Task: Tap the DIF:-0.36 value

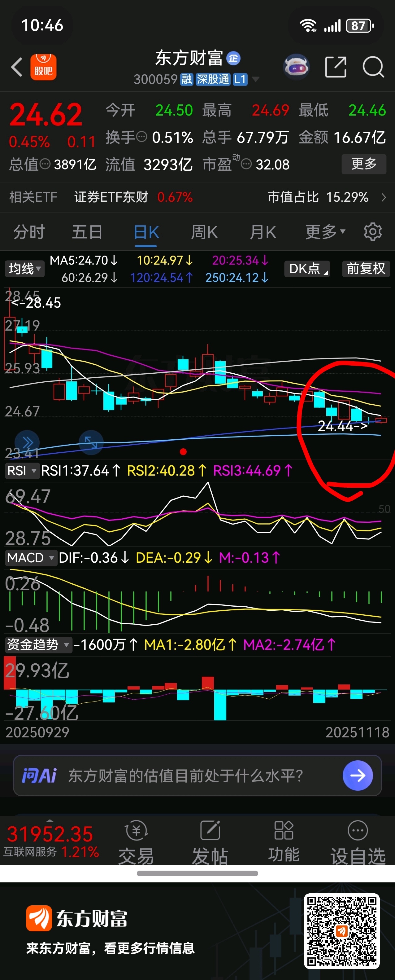Action: (94, 558)
